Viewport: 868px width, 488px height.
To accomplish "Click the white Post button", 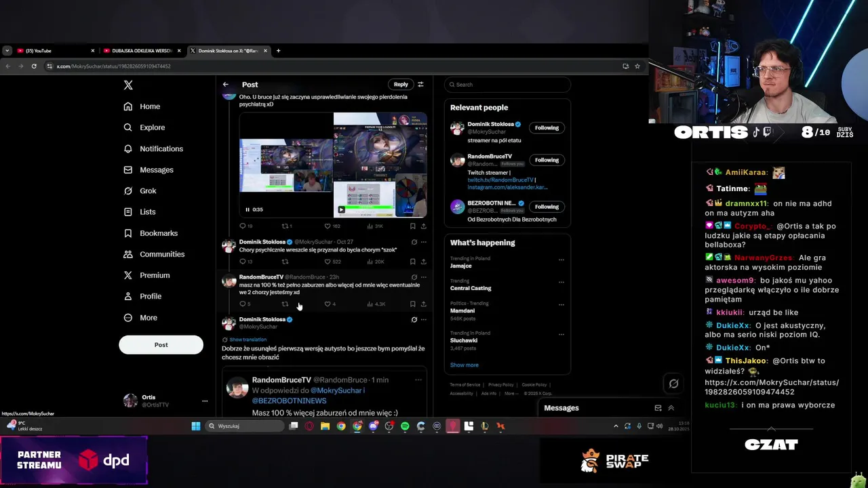I will point(161,344).
